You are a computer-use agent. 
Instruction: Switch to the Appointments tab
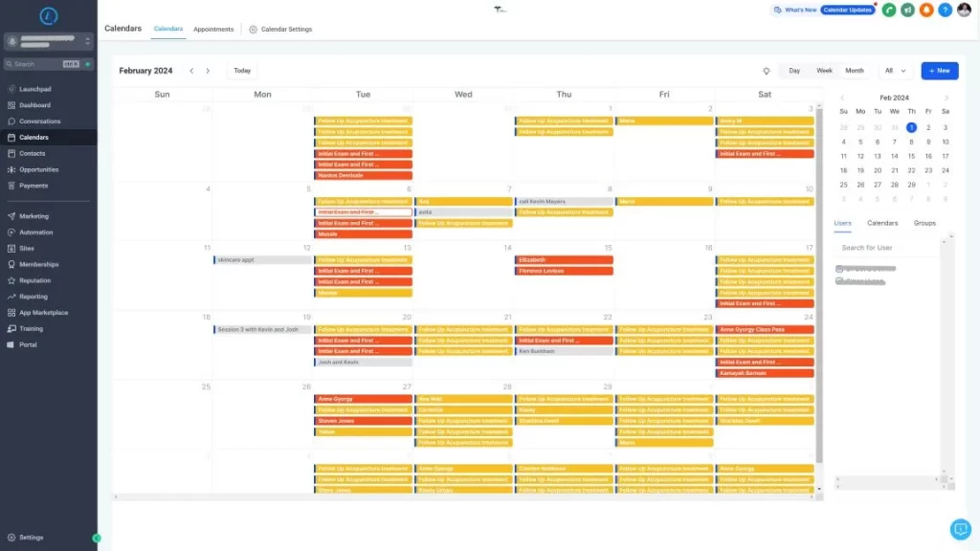[x=213, y=30]
